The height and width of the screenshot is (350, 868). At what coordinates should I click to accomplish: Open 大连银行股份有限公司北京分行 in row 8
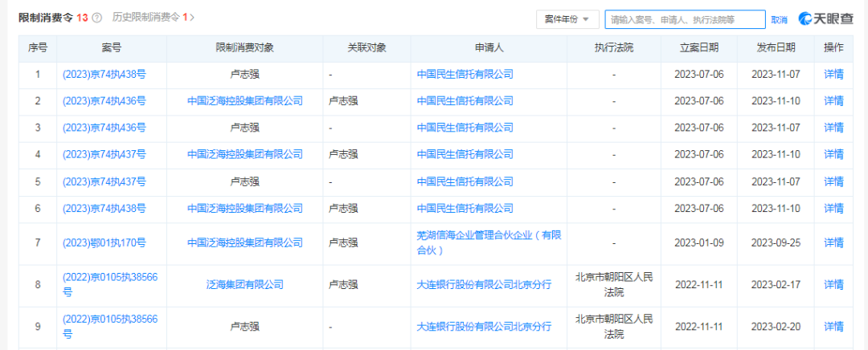coord(484,285)
